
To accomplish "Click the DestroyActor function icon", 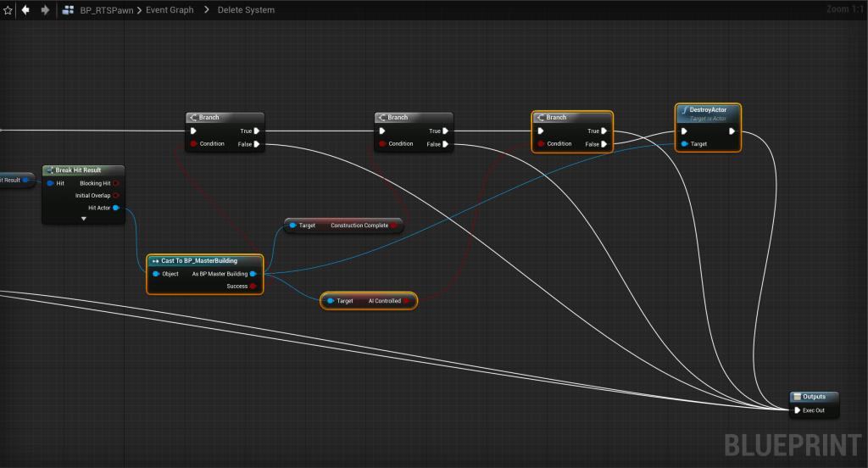I will (x=683, y=110).
